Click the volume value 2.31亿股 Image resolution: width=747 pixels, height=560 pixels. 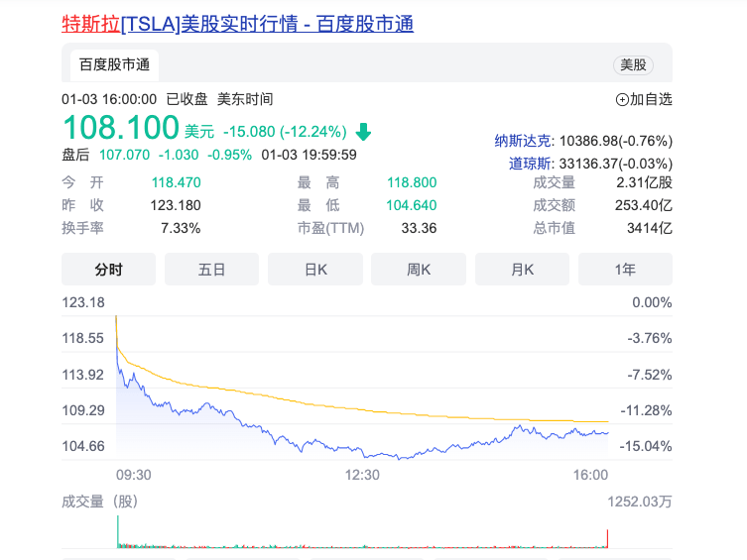coord(644,182)
